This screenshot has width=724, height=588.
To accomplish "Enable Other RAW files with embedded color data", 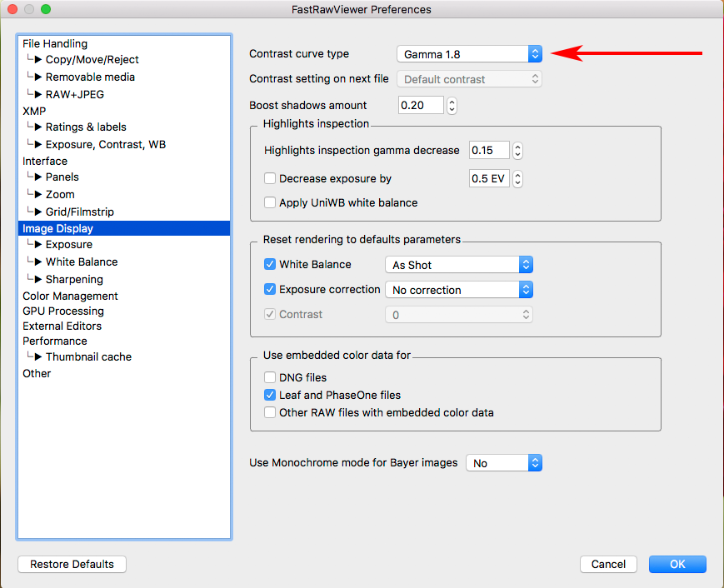I will click(x=270, y=412).
